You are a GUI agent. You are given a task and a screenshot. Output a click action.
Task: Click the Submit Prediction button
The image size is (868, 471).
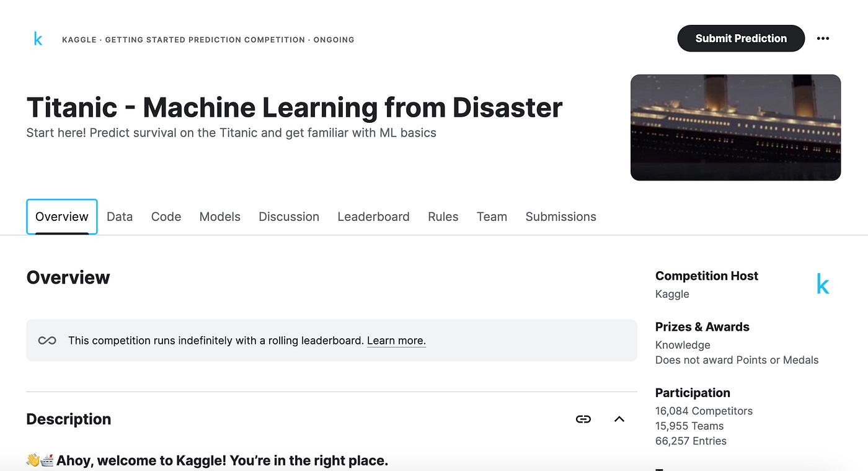741,38
